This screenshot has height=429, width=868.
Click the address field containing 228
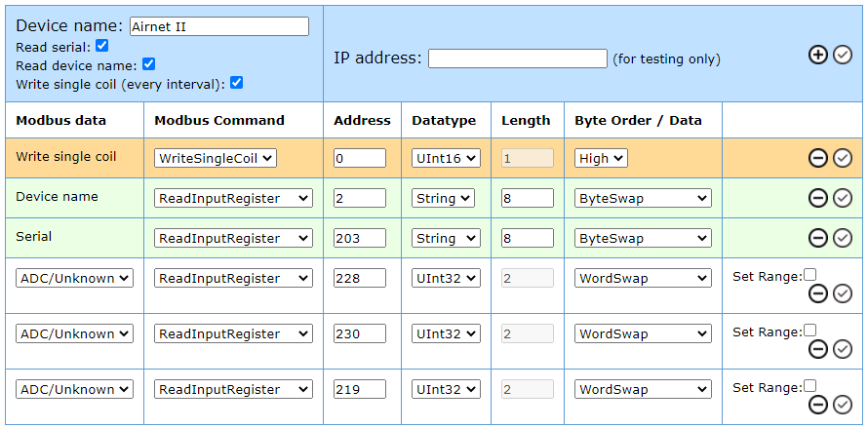pos(360,278)
